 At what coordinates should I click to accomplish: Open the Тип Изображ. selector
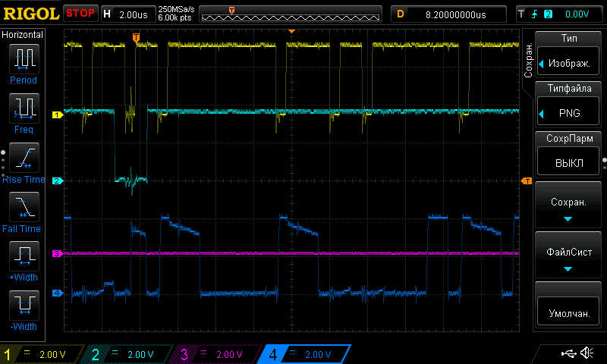click(569, 56)
